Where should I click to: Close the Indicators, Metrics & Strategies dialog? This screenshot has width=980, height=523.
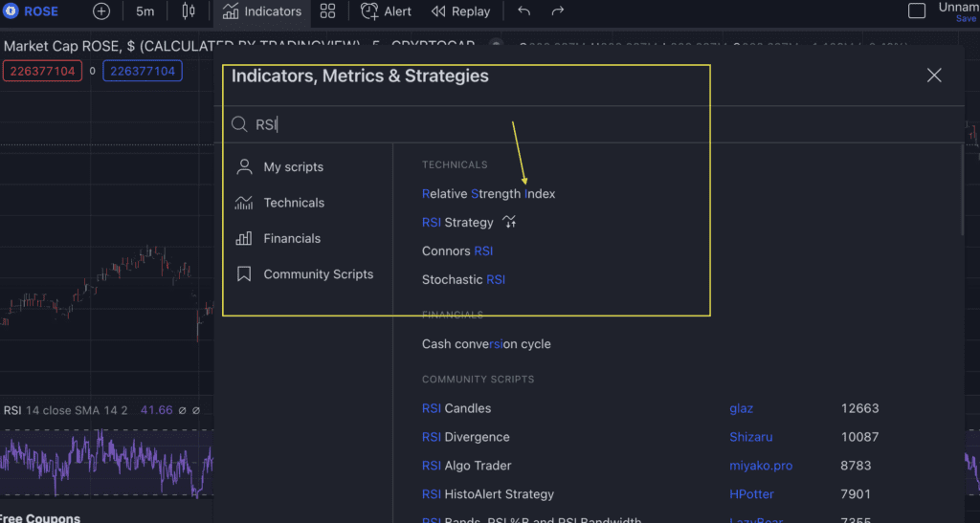934,76
